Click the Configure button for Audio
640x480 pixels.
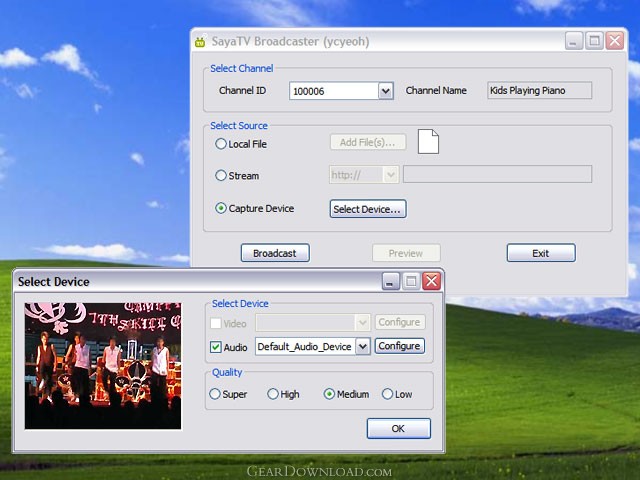(x=400, y=346)
